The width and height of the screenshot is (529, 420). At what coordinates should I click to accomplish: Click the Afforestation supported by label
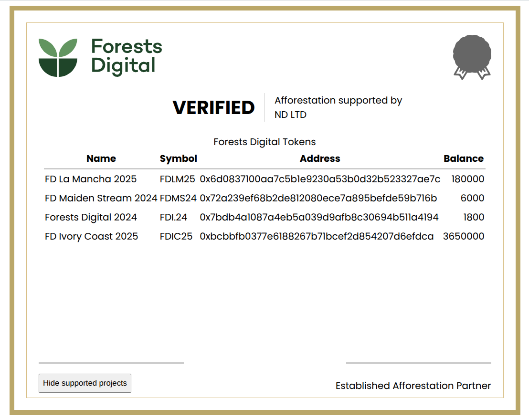[x=339, y=101]
